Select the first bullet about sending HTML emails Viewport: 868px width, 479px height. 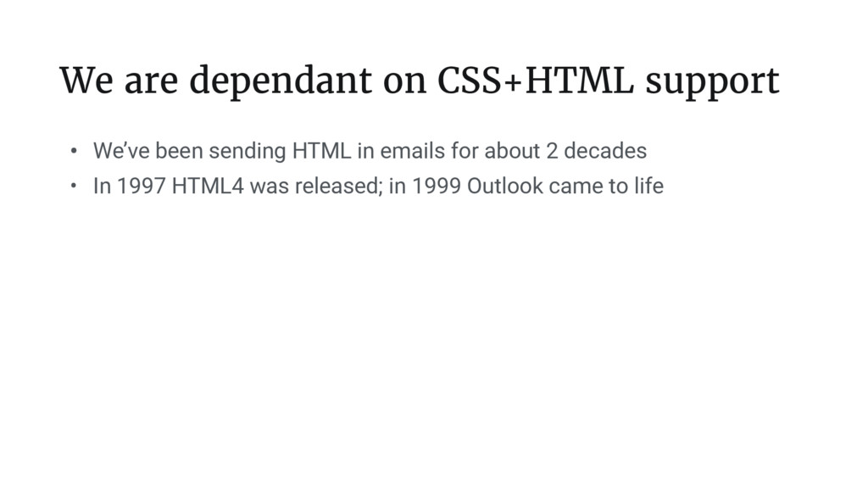click(x=370, y=151)
